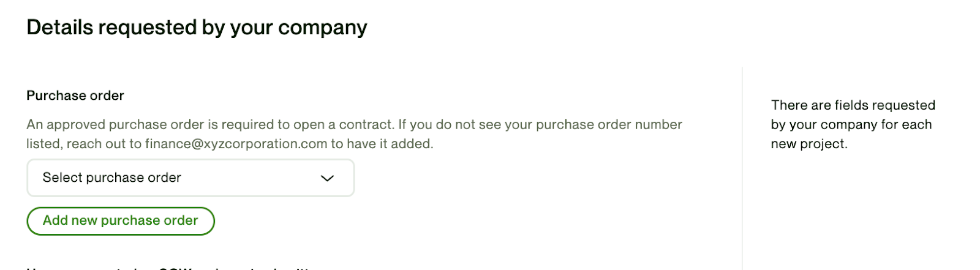Image resolution: width=980 pixels, height=270 pixels.
Task: Click the "Purchase order" field label
Action: tap(75, 96)
